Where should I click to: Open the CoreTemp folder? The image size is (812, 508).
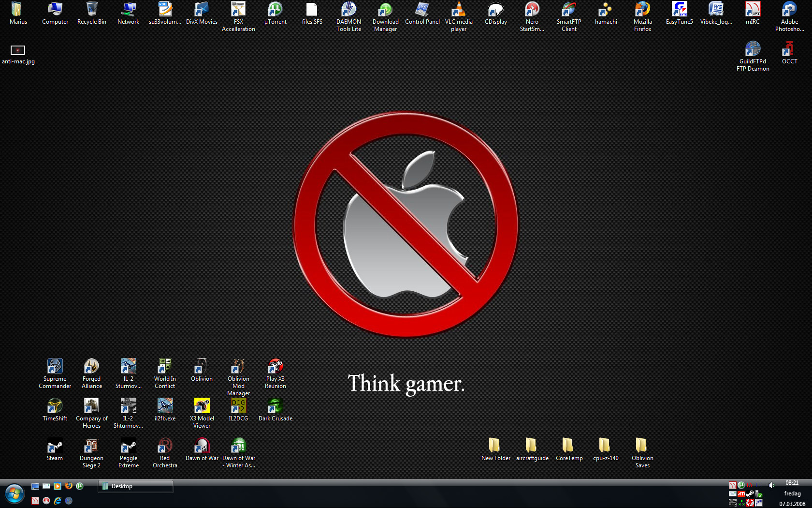568,446
